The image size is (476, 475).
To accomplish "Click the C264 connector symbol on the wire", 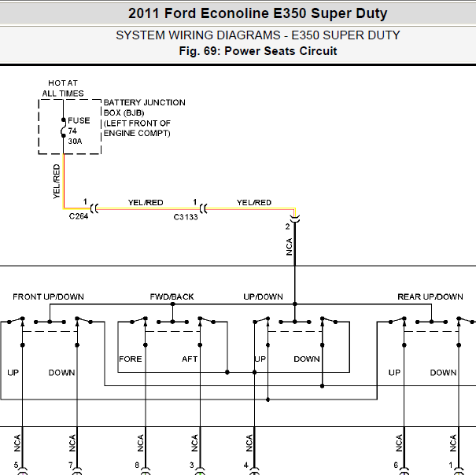I will click(x=94, y=209).
